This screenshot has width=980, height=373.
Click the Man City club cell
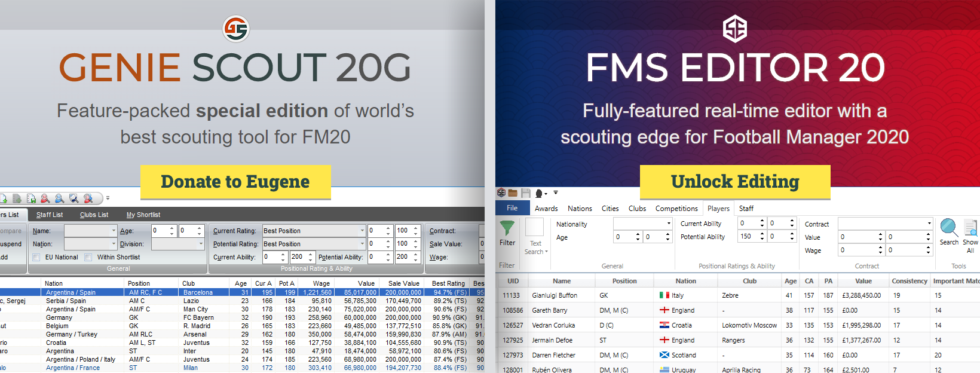click(x=195, y=309)
